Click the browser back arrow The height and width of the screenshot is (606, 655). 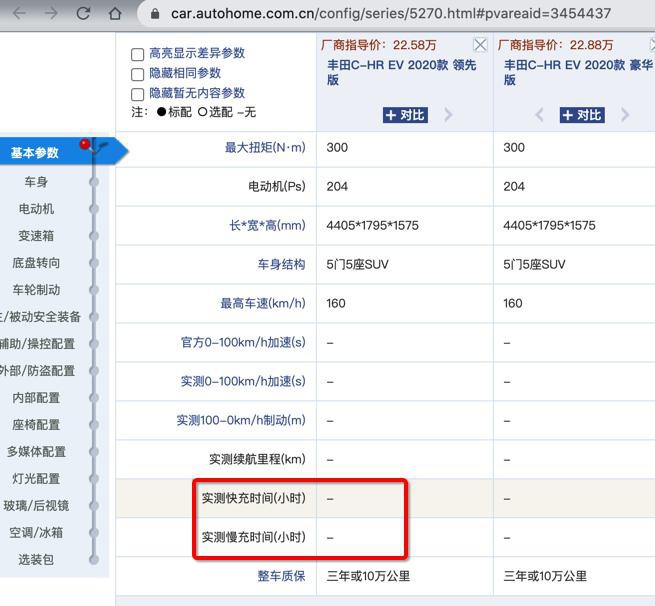click(x=19, y=13)
